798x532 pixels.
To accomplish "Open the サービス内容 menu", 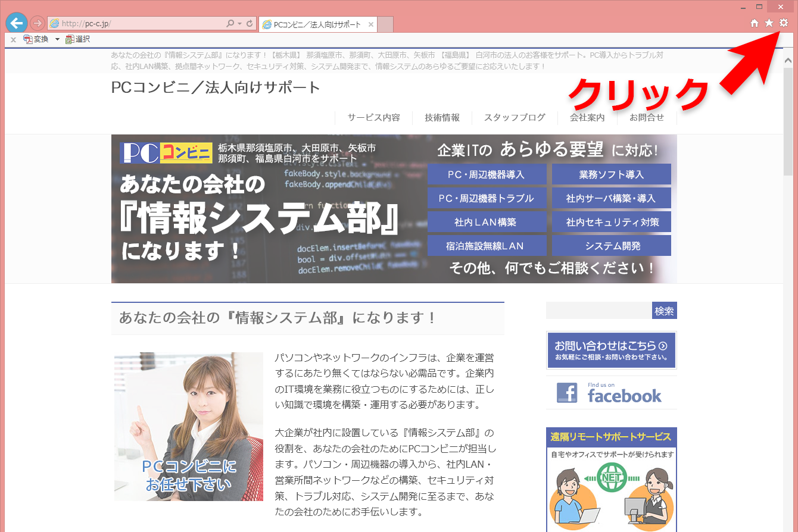I will click(x=374, y=117).
